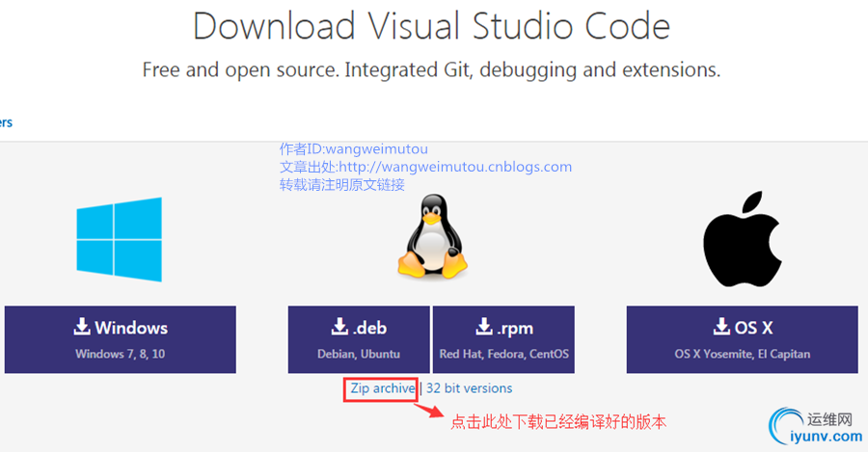The height and width of the screenshot is (452, 868).
Task: Download the .rpm package for Red Hat
Action: (x=503, y=339)
